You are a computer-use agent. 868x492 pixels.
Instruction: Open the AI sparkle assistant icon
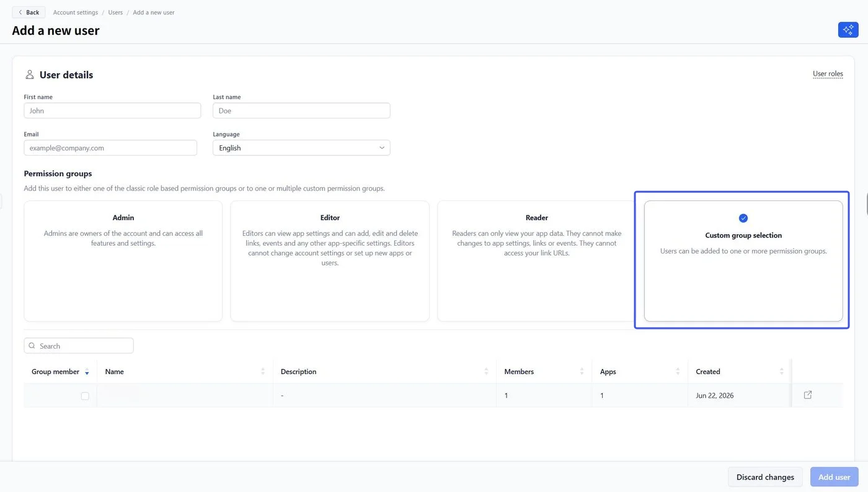(848, 30)
